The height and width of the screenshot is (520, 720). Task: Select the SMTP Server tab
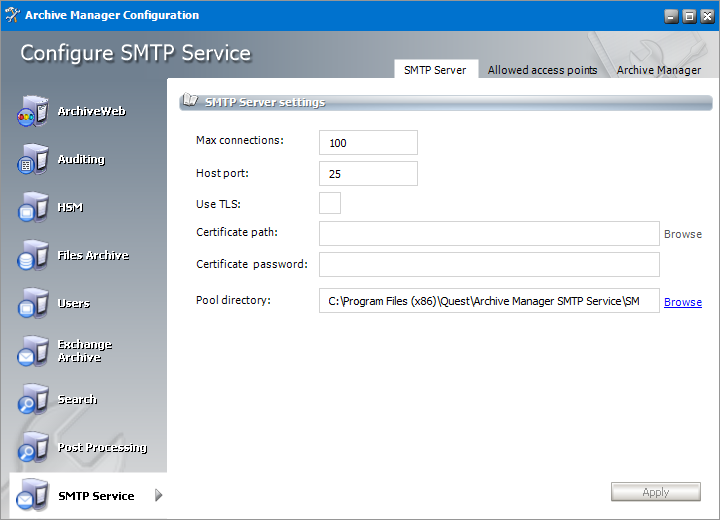[x=435, y=70]
